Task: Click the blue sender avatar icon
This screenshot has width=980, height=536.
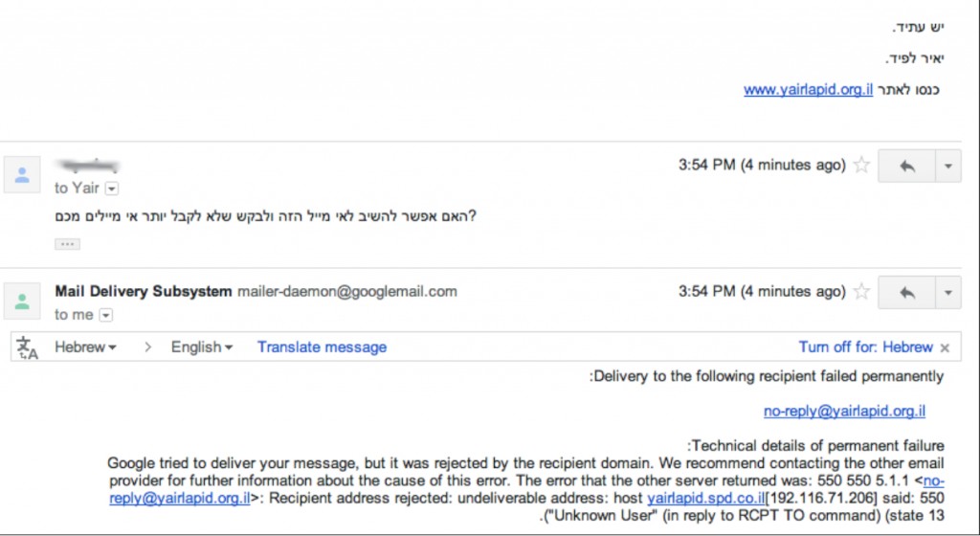Action: coord(22,175)
